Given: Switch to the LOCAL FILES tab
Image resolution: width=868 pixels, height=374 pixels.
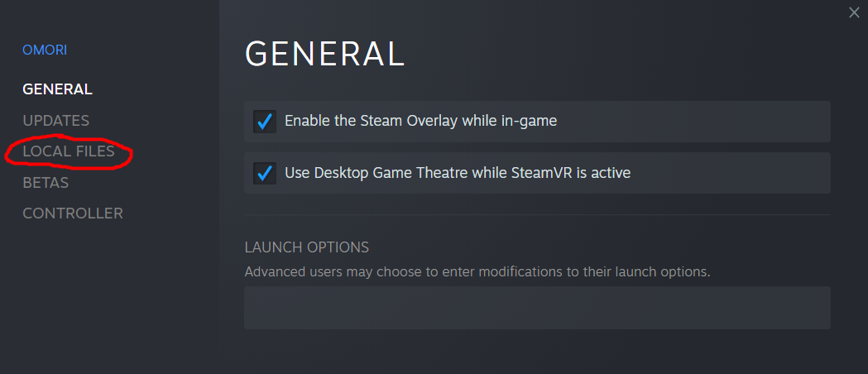Looking at the screenshot, I should coord(69,152).
